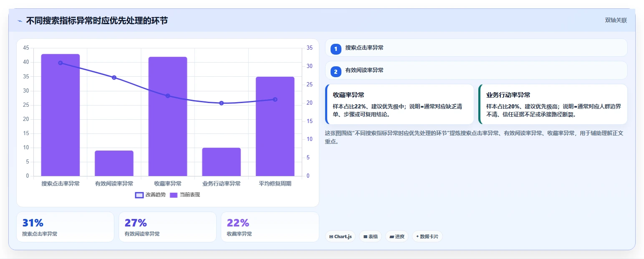Click the 有效阅读率异常 x-axis label
The width and height of the screenshot is (644, 259).
click(114, 184)
